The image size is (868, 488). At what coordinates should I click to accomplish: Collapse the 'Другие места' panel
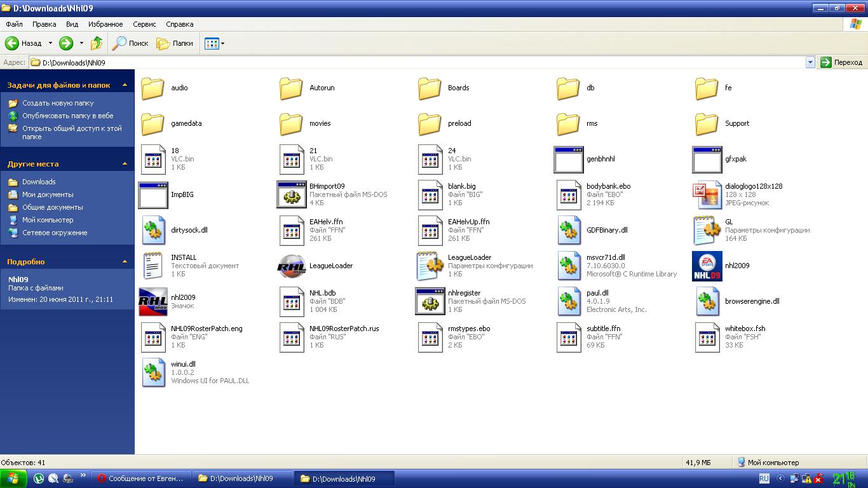[x=125, y=163]
